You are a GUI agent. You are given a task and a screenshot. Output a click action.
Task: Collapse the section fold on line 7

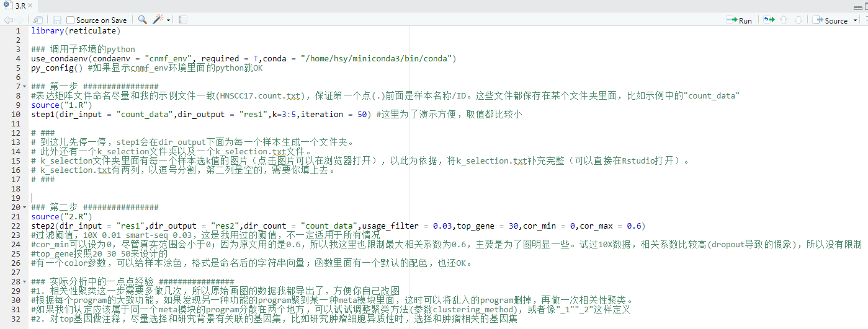click(x=25, y=86)
